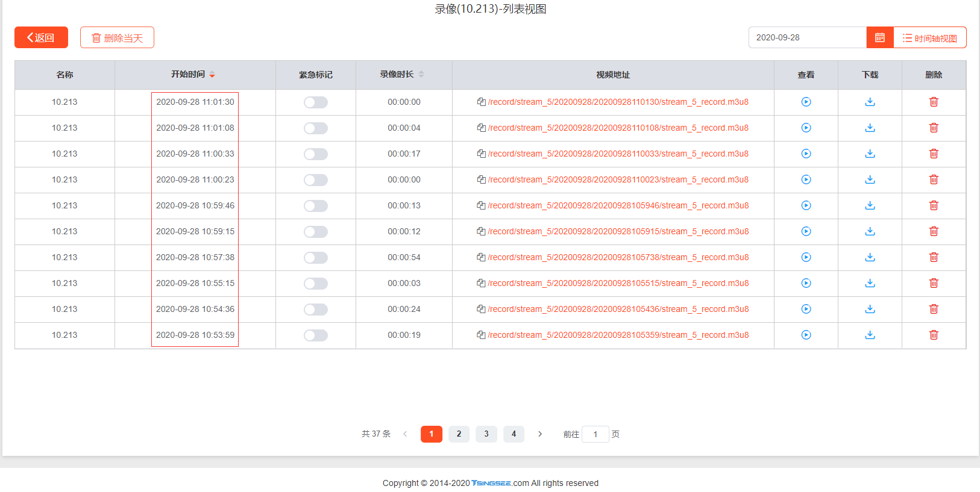Select page 2 in pagination
The image size is (980, 492).
pyautogui.click(x=459, y=434)
